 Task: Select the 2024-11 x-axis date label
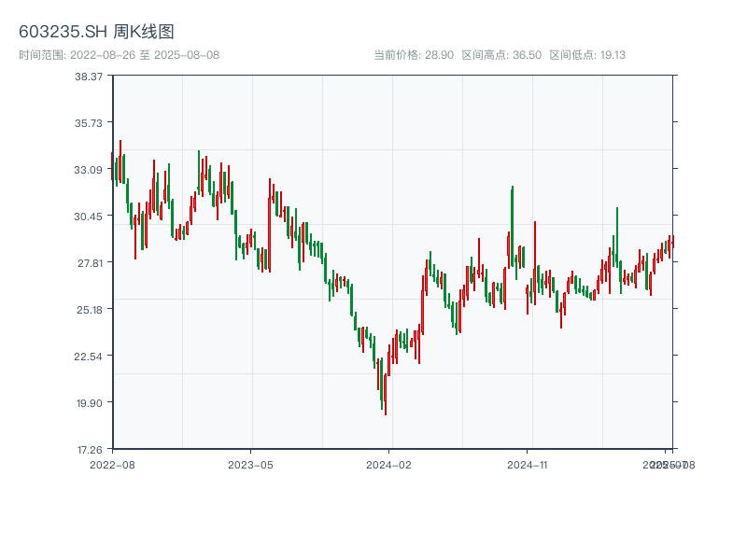tap(528, 464)
